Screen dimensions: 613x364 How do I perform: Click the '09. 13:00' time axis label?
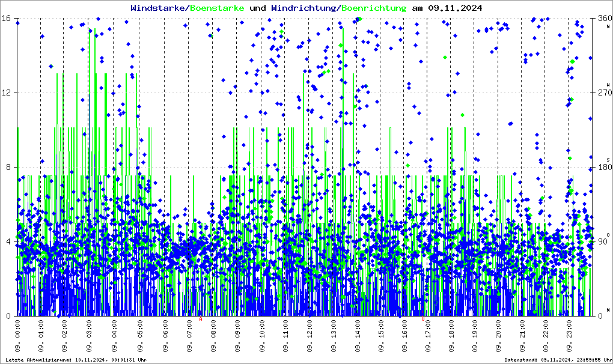click(x=334, y=336)
